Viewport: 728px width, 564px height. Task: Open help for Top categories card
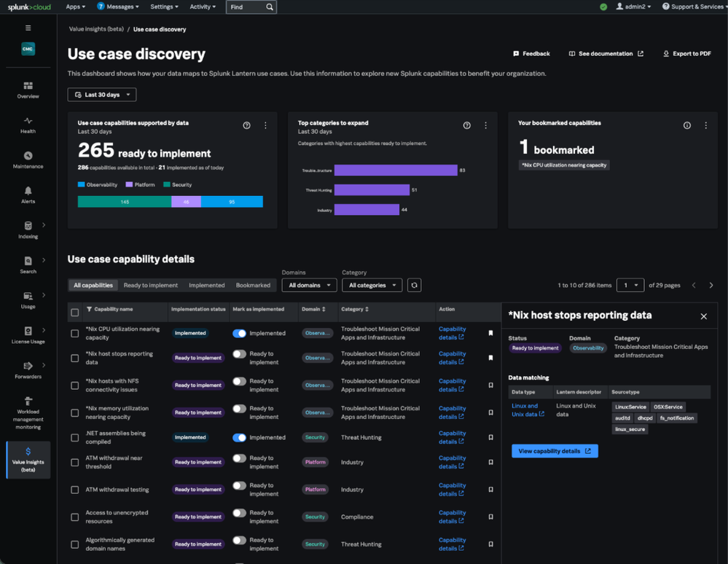(466, 125)
